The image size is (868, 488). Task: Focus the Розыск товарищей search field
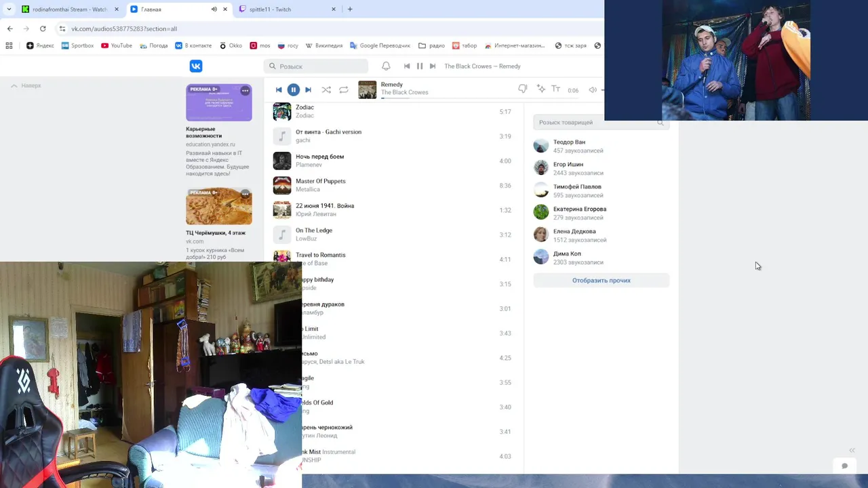coord(601,123)
